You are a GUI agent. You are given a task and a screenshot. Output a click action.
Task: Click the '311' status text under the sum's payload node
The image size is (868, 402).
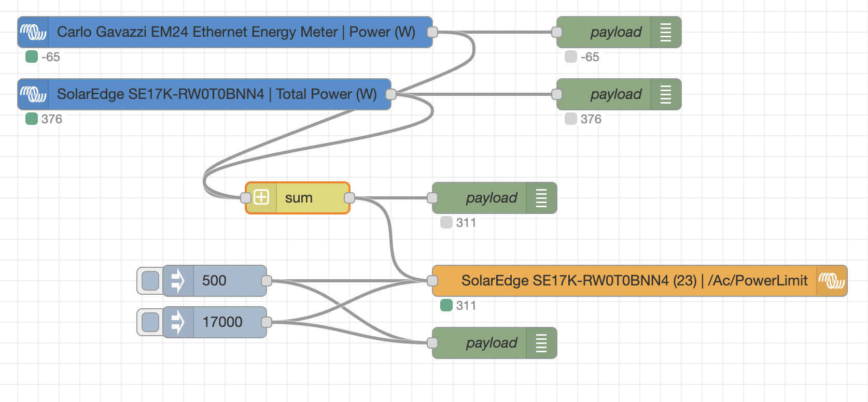tap(466, 223)
